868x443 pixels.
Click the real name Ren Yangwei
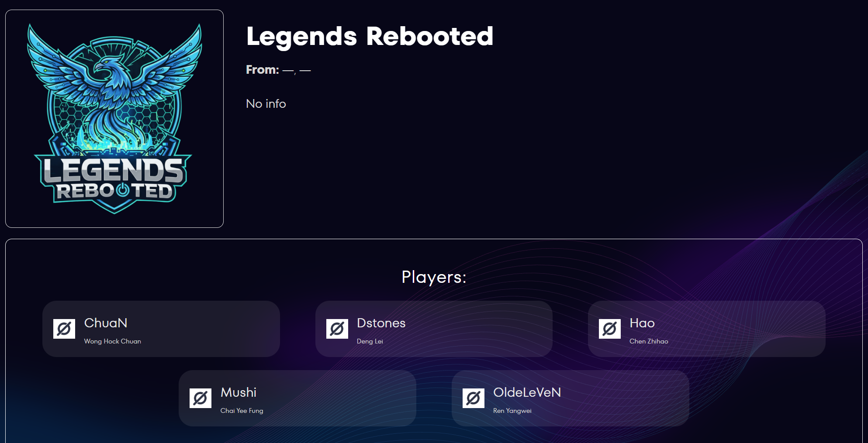(512, 411)
